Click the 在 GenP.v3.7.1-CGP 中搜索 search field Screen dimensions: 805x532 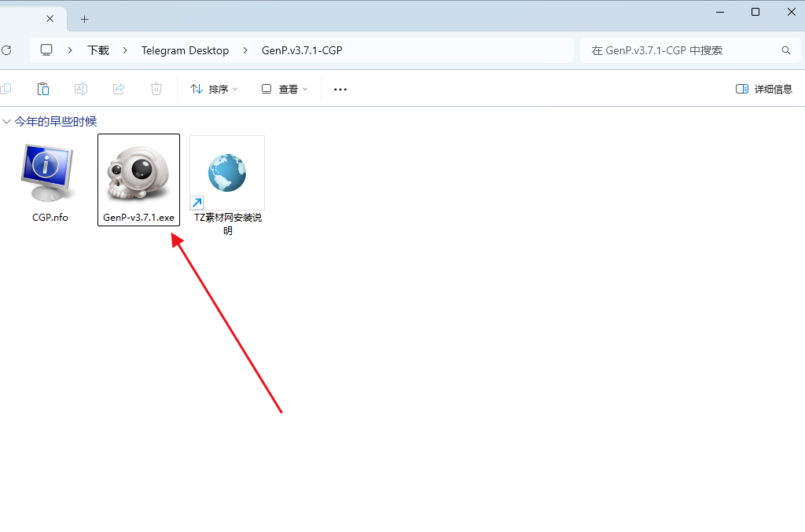tap(690, 50)
